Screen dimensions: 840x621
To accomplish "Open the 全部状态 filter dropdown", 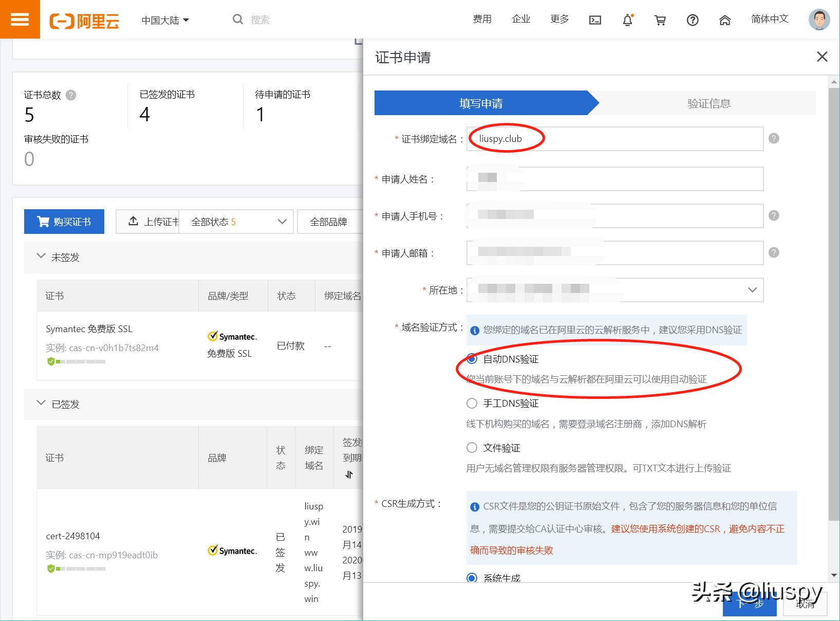I will [235, 222].
